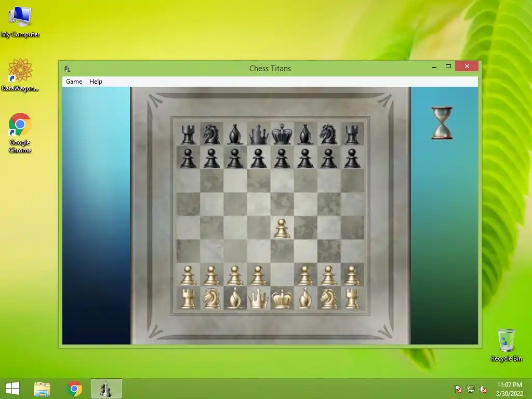Select the black bishop on c8
The image size is (532, 399).
coord(235,135)
